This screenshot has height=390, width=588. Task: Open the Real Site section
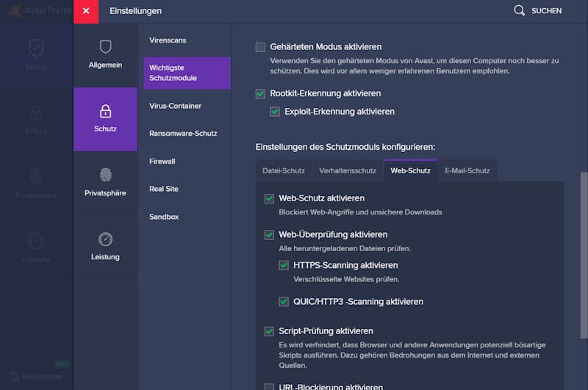click(x=164, y=189)
